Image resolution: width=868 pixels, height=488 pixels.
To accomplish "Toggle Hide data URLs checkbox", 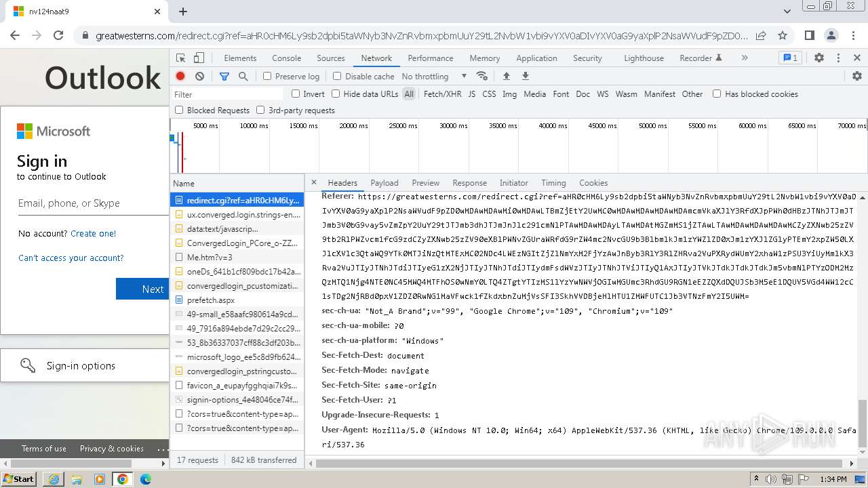I will pyautogui.click(x=336, y=94).
